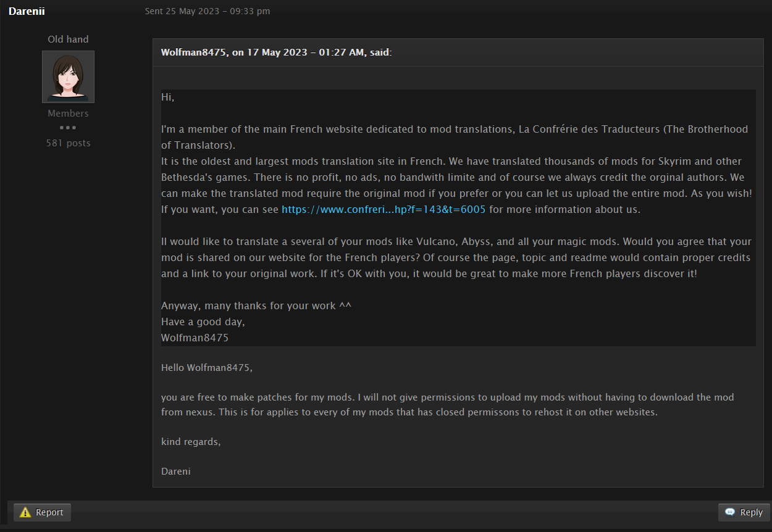This screenshot has width=772, height=532.
Task: Click the quote header by Wolfman8475
Action: click(x=277, y=52)
